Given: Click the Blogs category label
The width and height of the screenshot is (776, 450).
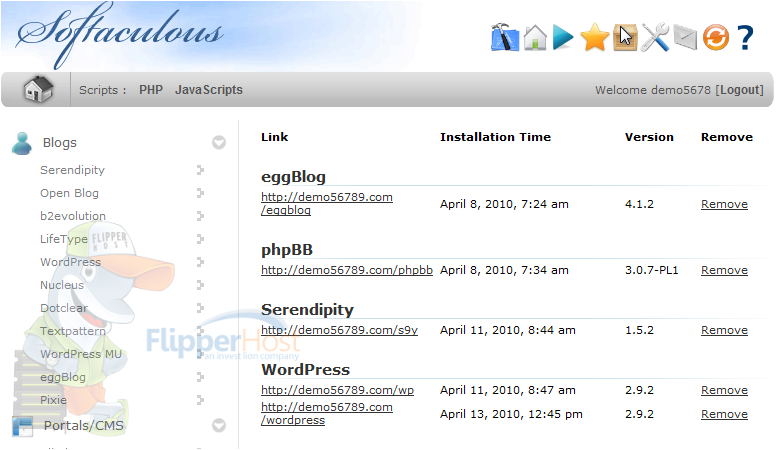Looking at the screenshot, I should [59, 143].
